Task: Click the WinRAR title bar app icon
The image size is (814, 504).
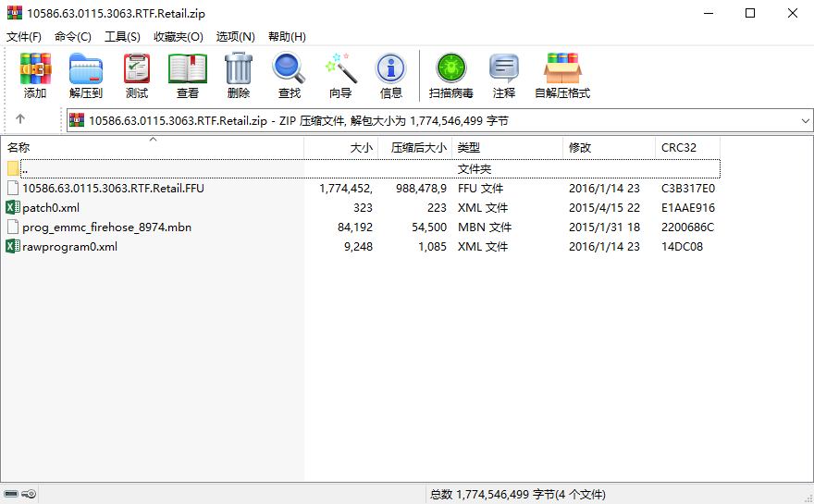Action: pos(15,13)
